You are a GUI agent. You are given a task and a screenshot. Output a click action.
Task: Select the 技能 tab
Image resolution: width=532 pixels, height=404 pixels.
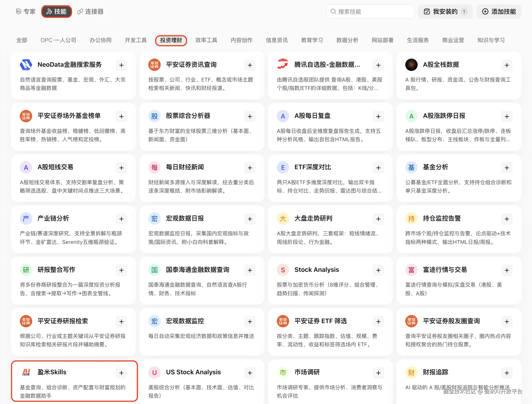pos(57,11)
